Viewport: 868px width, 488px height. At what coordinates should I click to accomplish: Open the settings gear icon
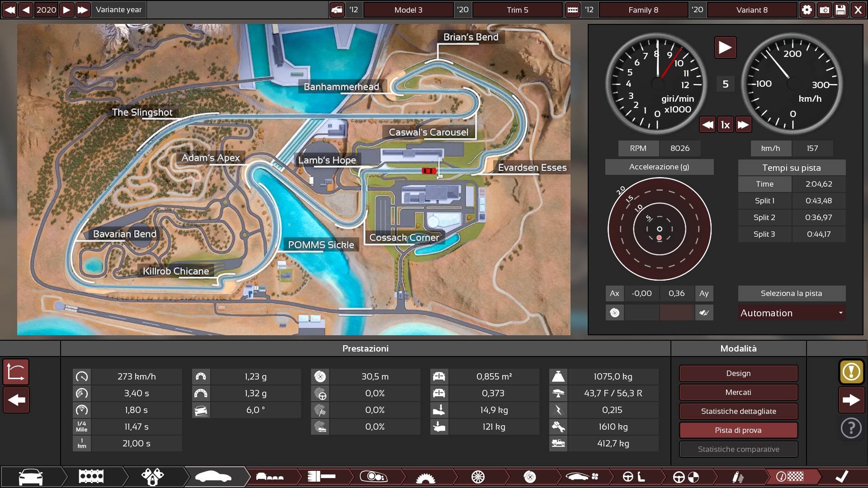click(x=807, y=10)
